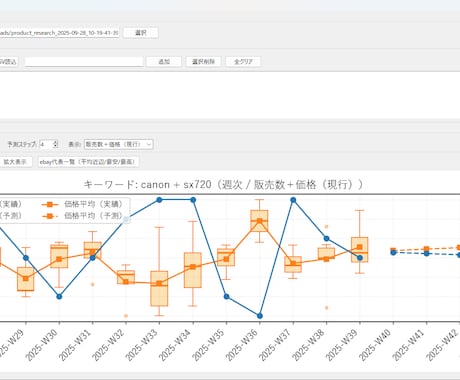Click the 2025-W33 axis label
Image resolution: width=460 pixels, height=380 pixels.
[142, 345]
